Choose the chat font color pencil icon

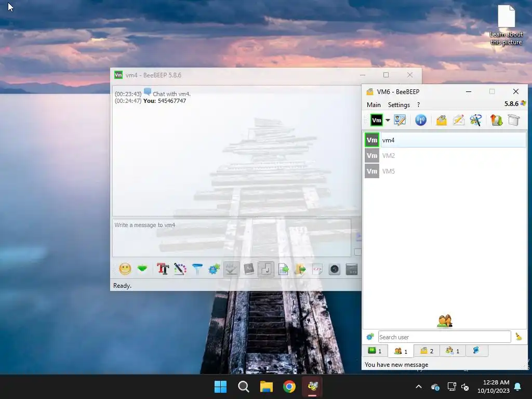[180, 270]
